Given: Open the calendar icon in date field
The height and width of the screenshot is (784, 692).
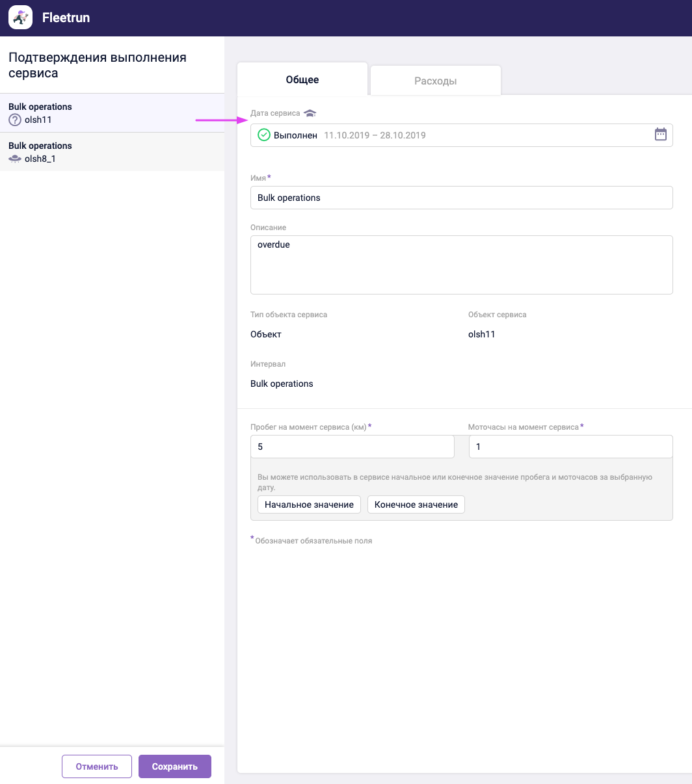Looking at the screenshot, I should [660, 135].
